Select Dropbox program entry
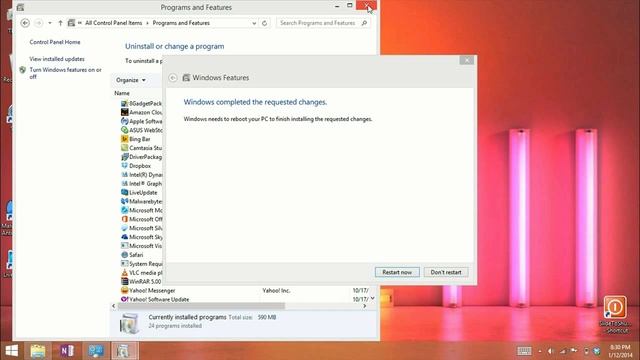Screen dimensions: 640x360 pyautogui.click(x=136, y=166)
